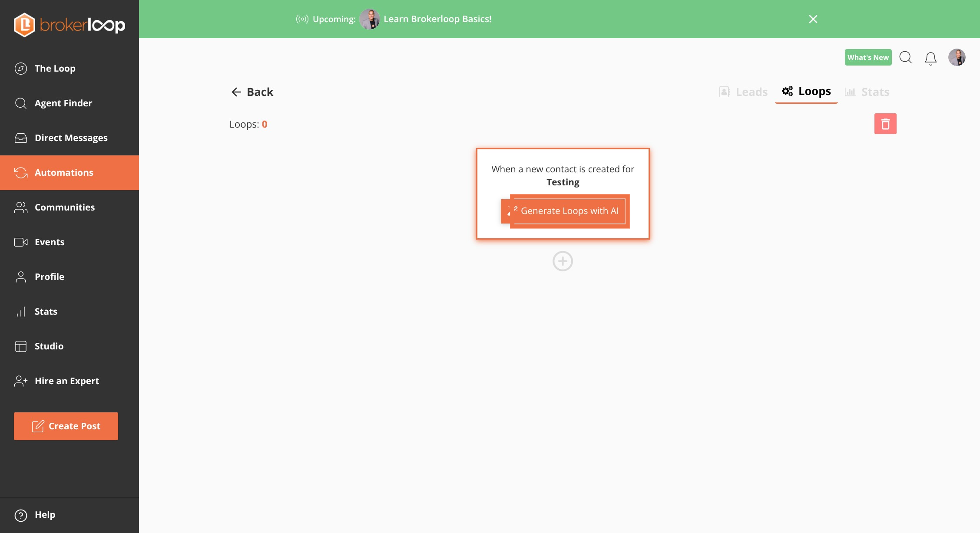Click the Create Post button
Viewport: 980px width, 533px height.
click(x=66, y=426)
